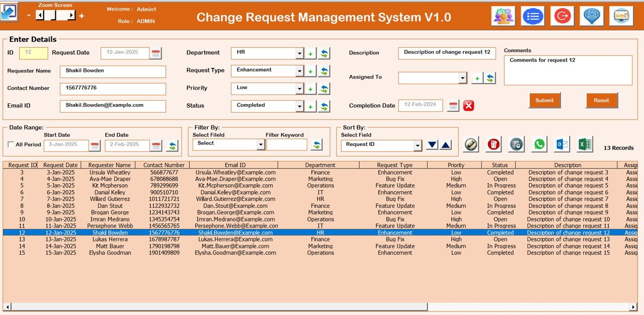The height and width of the screenshot is (315, 644).
Task: Clear Completion Date with red X
Action: point(468,106)
